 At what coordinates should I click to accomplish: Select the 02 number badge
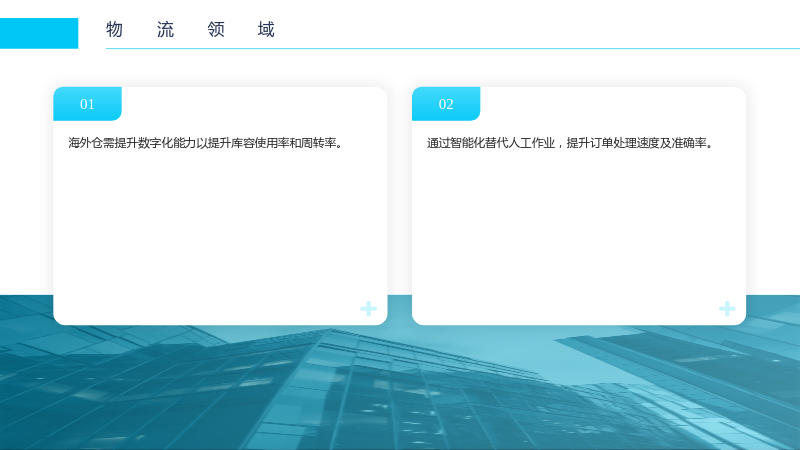pyautogui.click(x=446, y=104)
